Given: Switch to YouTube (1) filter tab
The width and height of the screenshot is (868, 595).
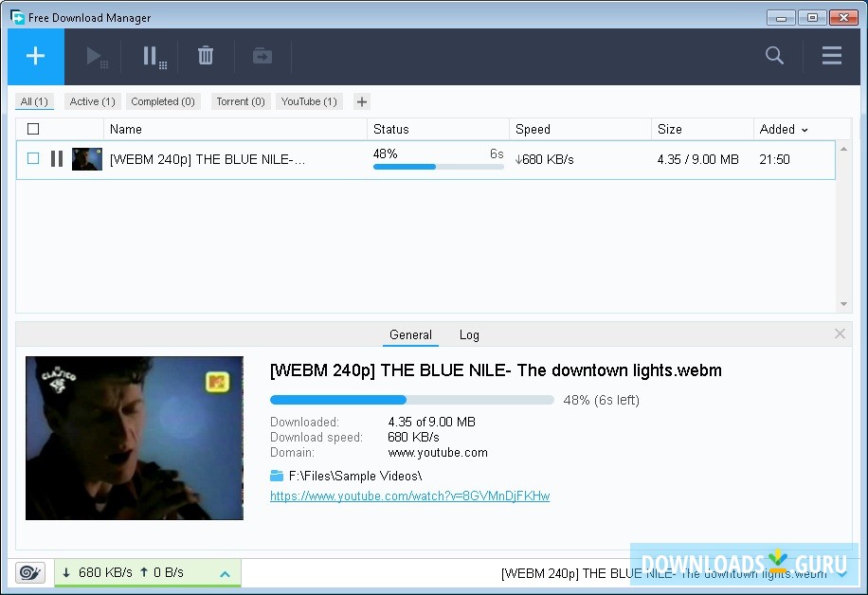Looking at the screenshot, I should coord(309,101).
